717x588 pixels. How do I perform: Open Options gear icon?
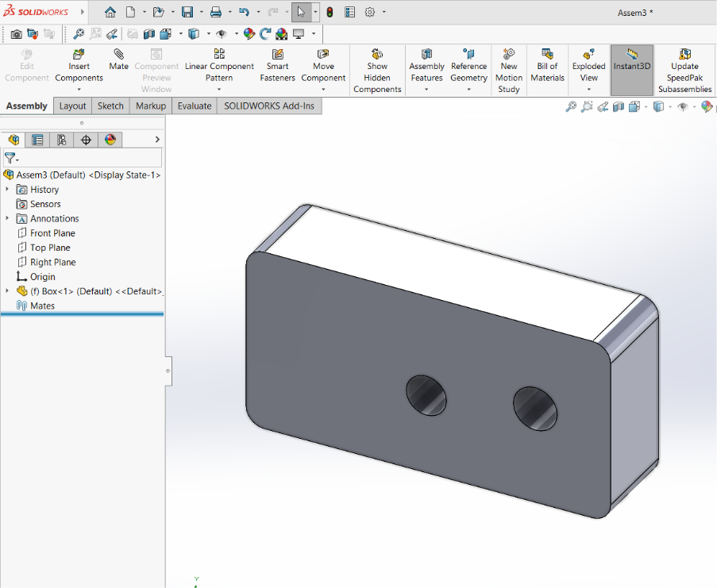click(x=370, y=13)
